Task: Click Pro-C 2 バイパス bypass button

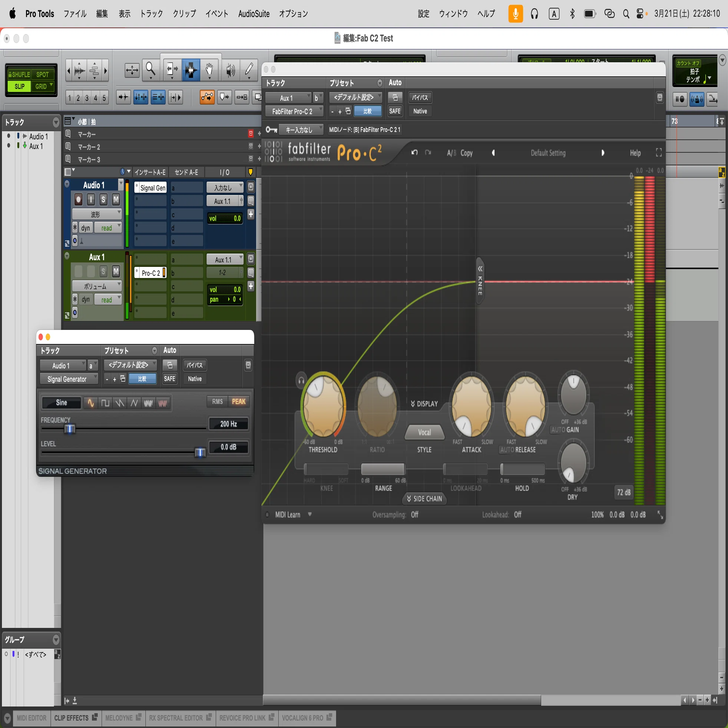Action: [x=420, y=97]
